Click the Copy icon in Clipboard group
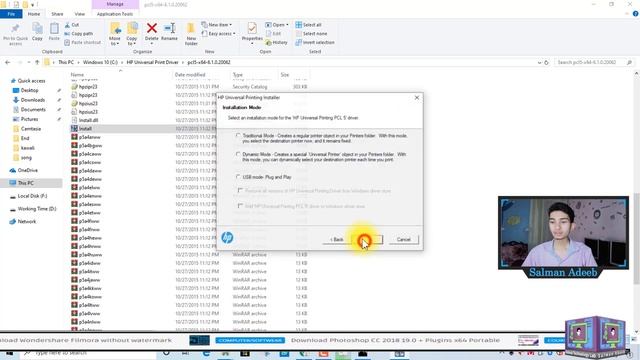Viewport: 640px width, 360px height. pos(37,29)
